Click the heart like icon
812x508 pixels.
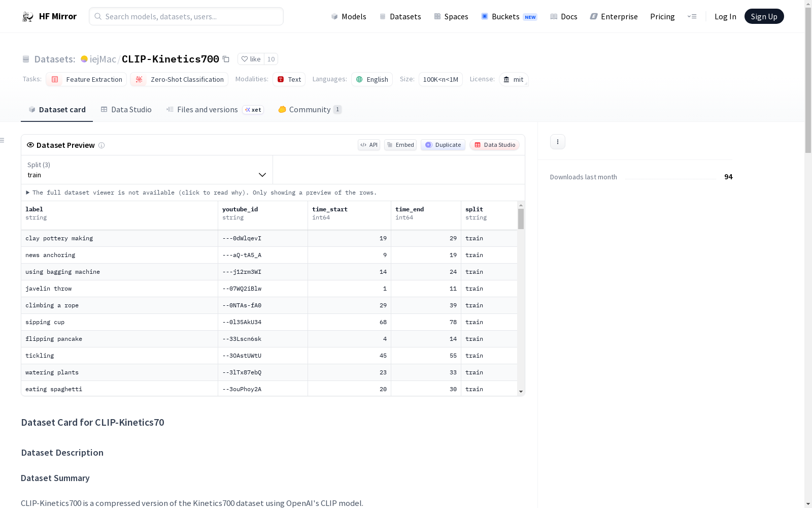click(245, 59)
